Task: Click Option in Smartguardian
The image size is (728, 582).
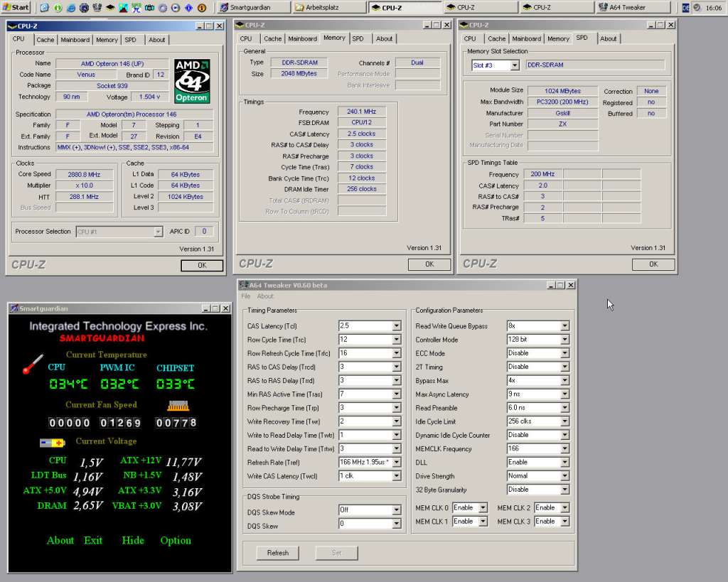Action: (x=176, y=541)
